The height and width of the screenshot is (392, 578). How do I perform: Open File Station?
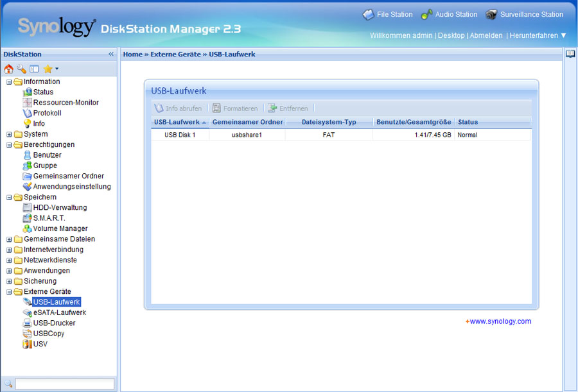pyautogui.click(x=387, y=15)
